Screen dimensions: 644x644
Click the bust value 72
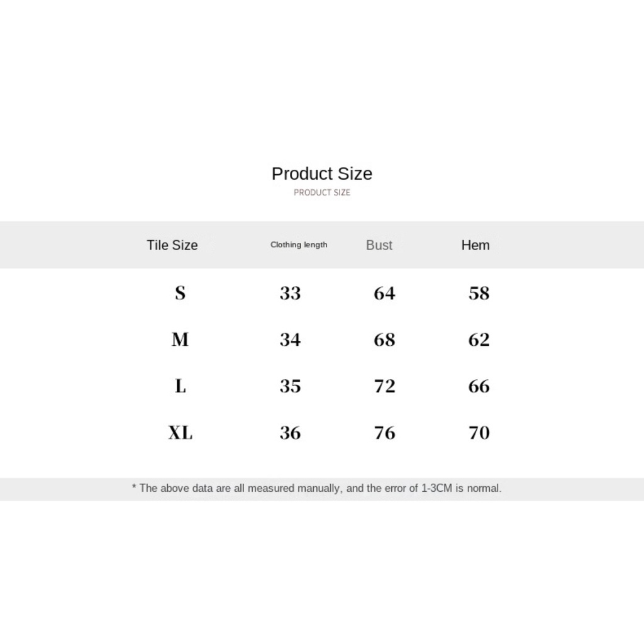(384, 386)
